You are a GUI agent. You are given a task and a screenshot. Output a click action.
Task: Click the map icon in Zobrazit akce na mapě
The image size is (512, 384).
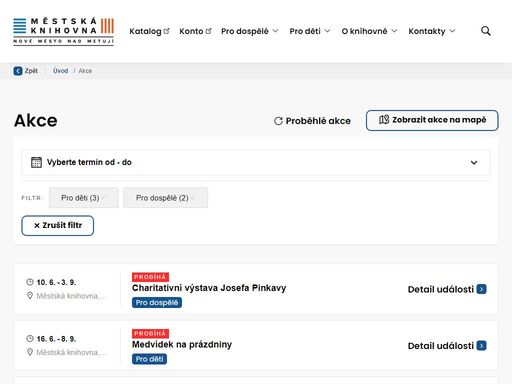(384, 120)
